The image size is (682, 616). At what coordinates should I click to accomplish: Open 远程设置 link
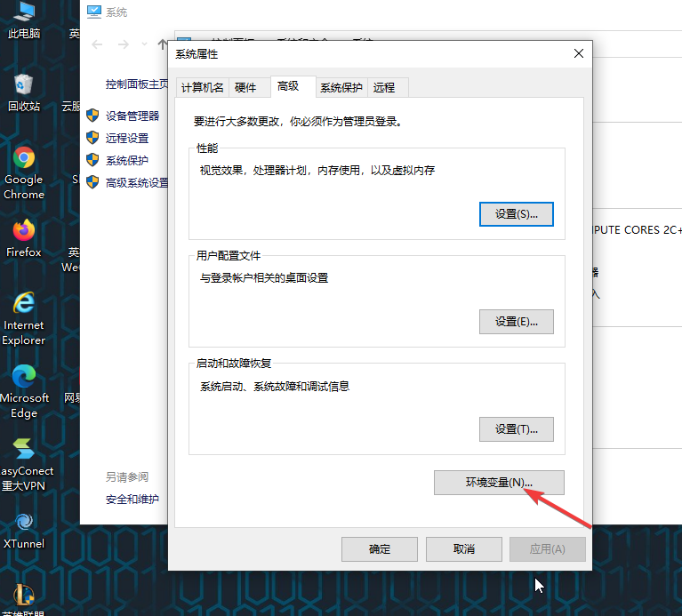pyautogui.click(x=127, y=138)
